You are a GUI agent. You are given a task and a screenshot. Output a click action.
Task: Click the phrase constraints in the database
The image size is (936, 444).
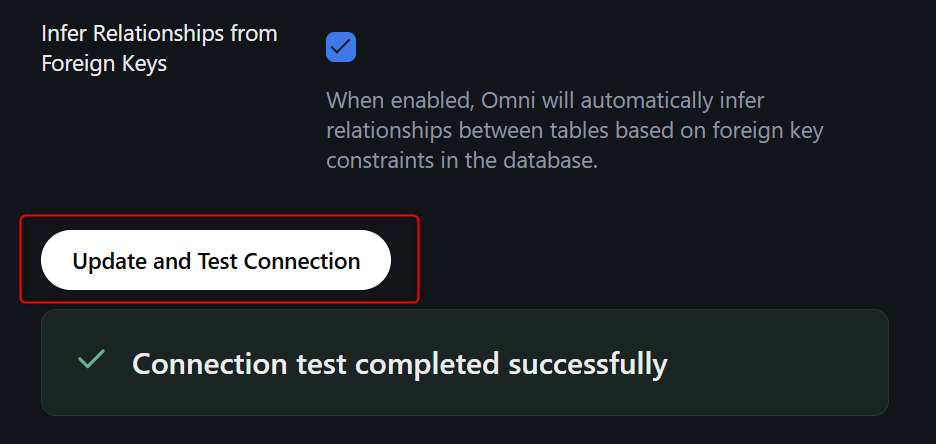click(x=461, y=160)
